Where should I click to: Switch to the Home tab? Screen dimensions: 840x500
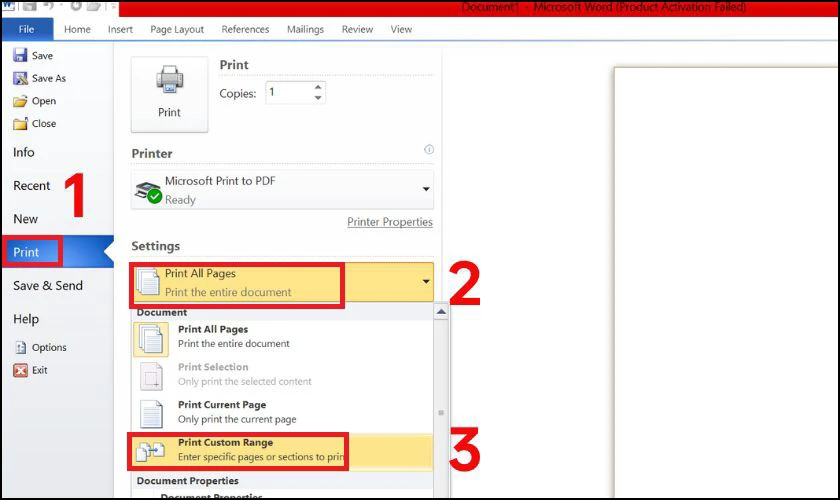pyautogui.click(x=77, y=29)
